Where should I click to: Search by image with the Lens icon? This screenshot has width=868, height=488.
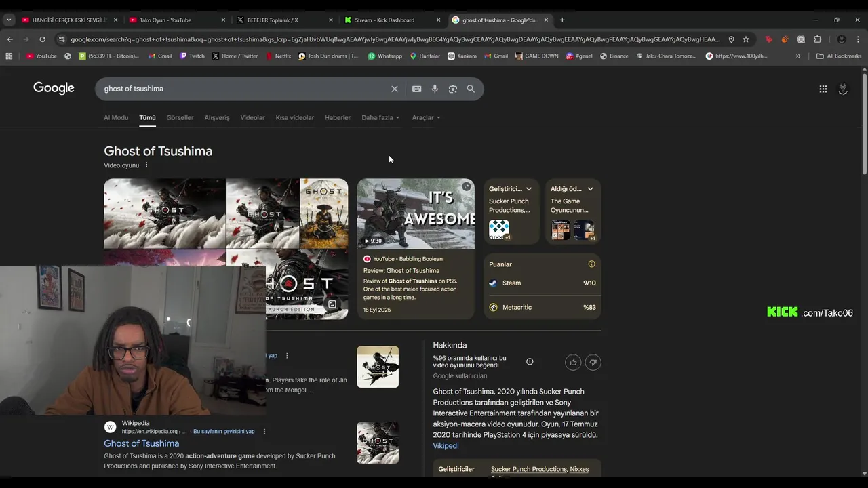click(453, 89)
